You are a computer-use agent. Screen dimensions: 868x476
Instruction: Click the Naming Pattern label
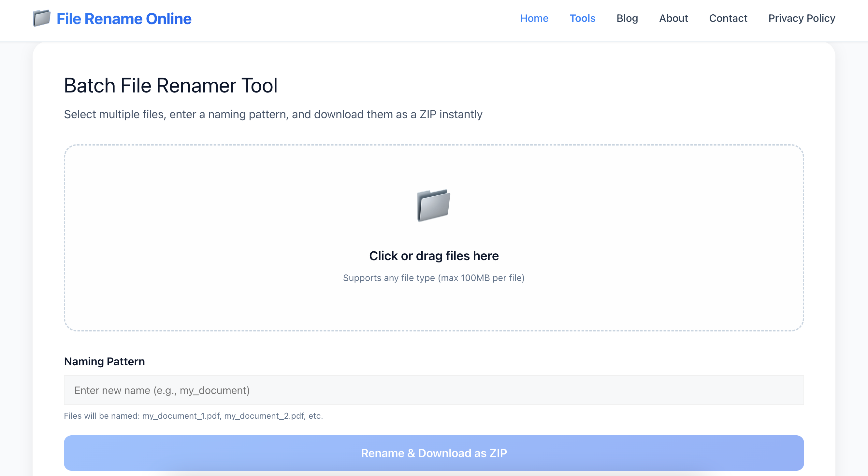(x=105, y=361)
